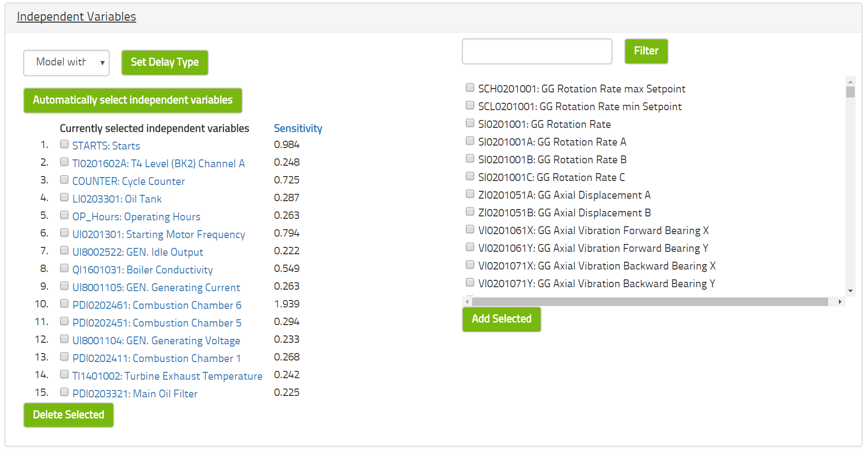The image size is (868, 451).
Task: Click the horizontal scroll-left arrow
Action: pyautogui.click(x=467, y=301)
